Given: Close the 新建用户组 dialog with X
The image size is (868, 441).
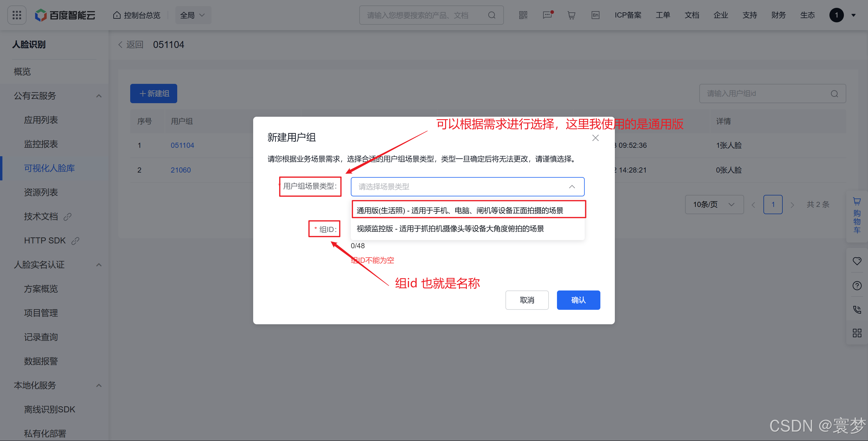Looking at the screenshot, I should 596,138.
